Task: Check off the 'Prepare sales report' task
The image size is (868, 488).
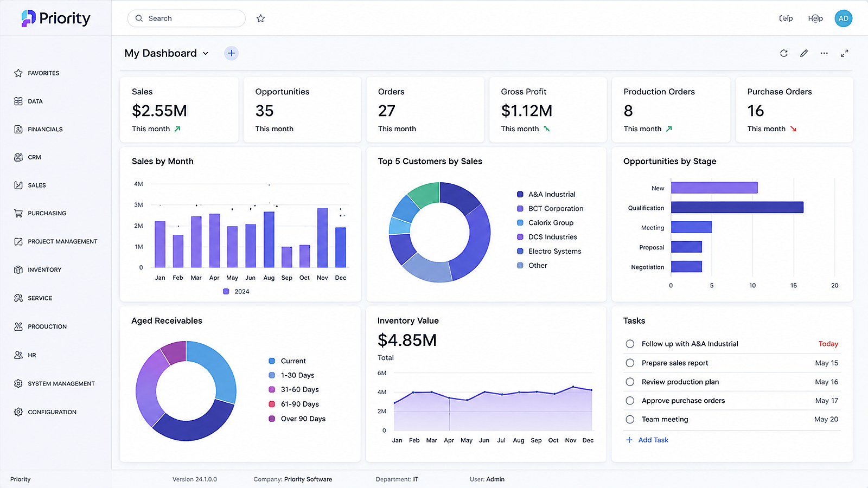Action: click(630, 363)
